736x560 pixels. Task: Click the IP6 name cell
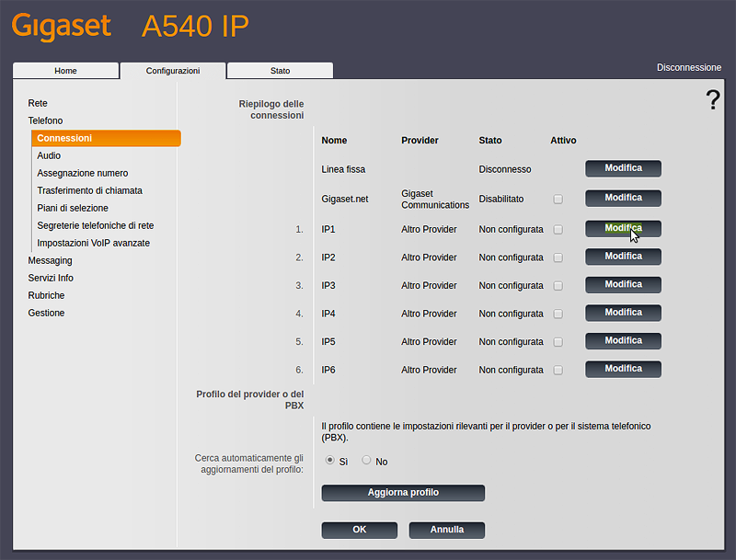tap(328, 370)
